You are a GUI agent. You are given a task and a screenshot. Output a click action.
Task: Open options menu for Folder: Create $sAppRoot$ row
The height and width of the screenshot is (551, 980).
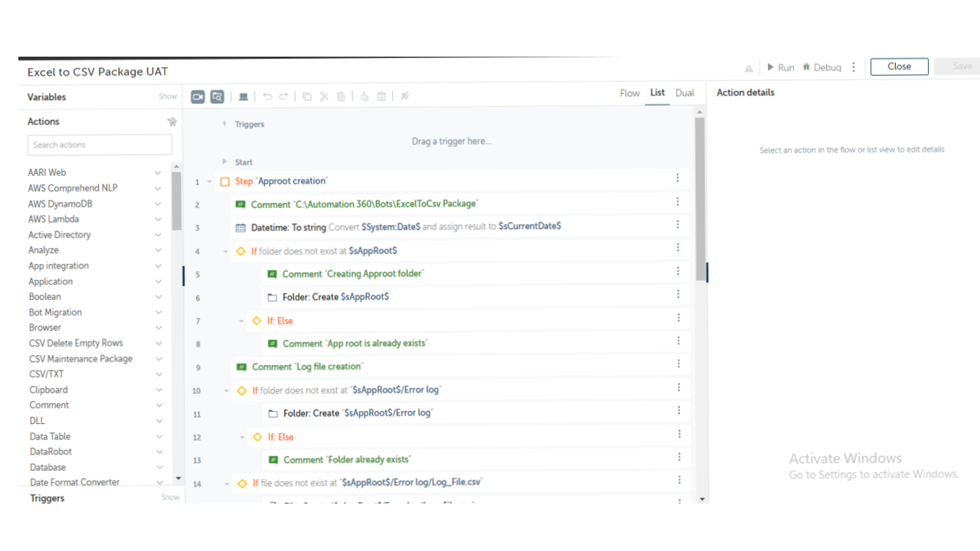(x=678, y=294)
